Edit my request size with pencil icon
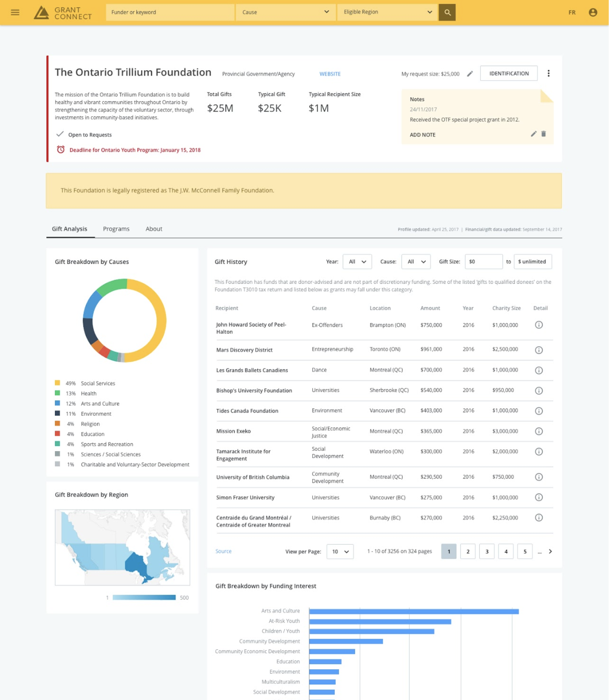The image size is (609, 700). [x=470, y=74]
